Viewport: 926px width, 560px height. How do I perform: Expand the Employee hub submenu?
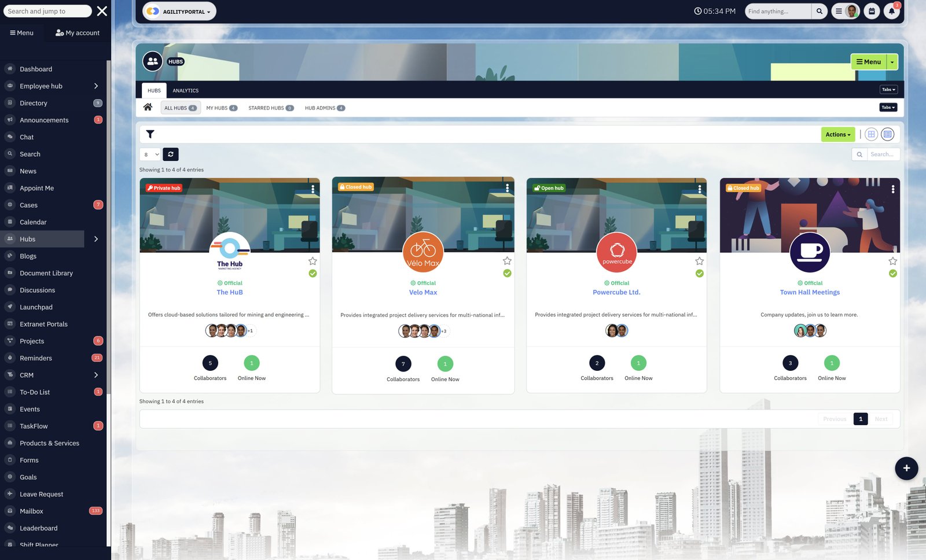96,86
